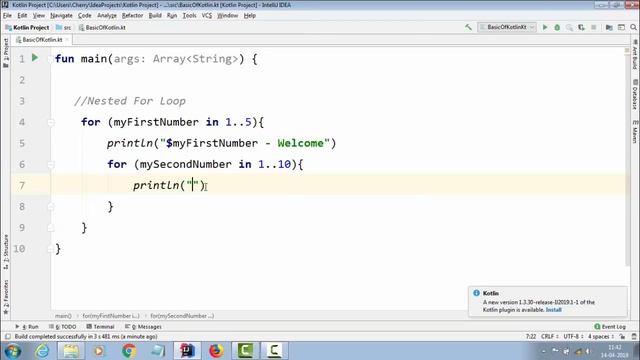Open the Windows Start menu
The width and height of the screenshot is (640, 360).
[13, 351]
